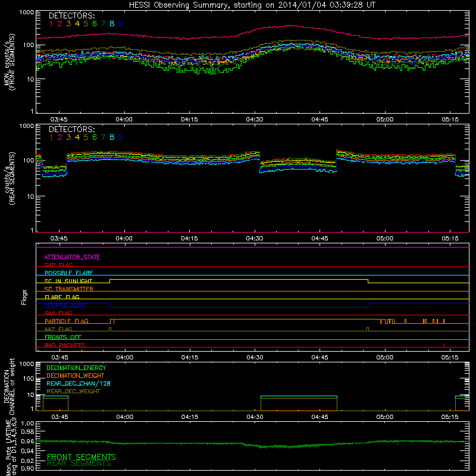Click the 0.96 livetime axis tick label
The image size is (476, 476).
coord(27,441)
